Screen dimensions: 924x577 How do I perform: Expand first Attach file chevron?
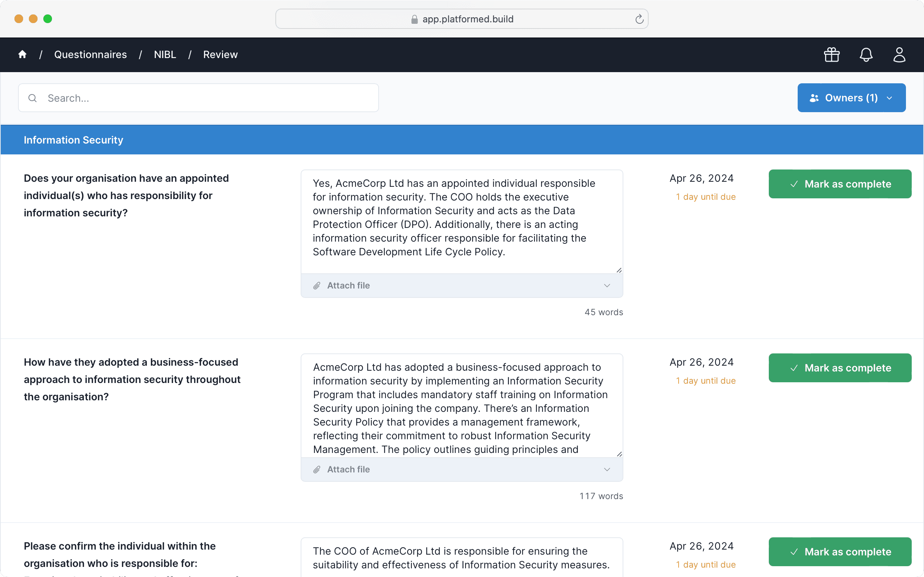607,286
